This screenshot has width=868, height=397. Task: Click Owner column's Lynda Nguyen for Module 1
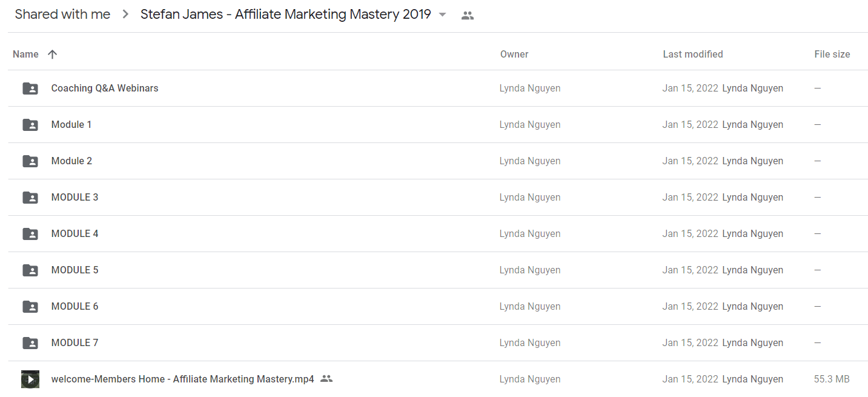click(530, 124)
